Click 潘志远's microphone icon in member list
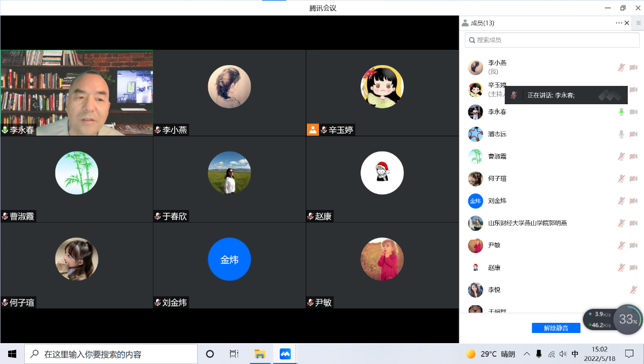This screenshot has height=364, width=644. click(x=621, y=134)
